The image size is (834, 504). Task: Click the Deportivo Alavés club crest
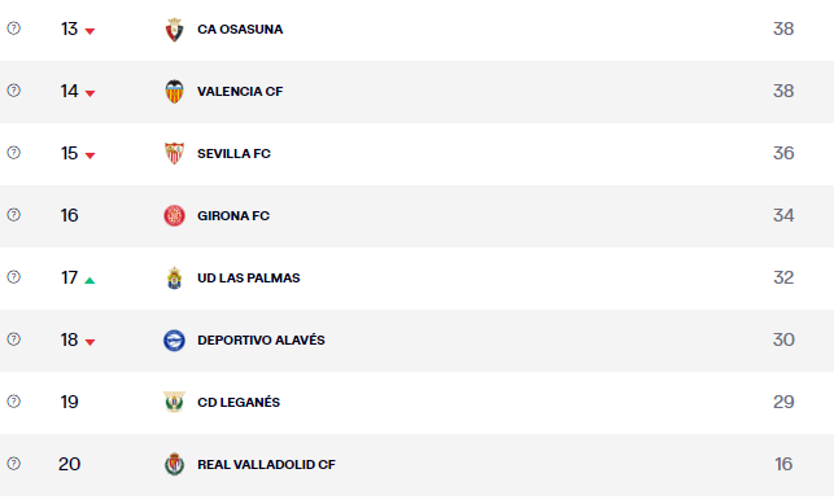(174, 340)
